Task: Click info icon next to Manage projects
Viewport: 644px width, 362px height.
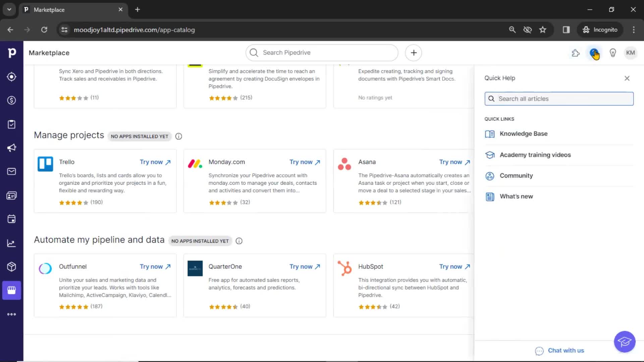Action: pyautogui.click(x=179, y=136)
